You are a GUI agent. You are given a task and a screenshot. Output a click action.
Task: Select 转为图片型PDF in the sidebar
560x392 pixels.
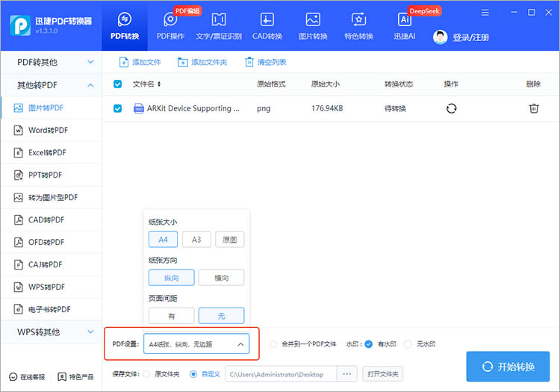pos(52,197)
